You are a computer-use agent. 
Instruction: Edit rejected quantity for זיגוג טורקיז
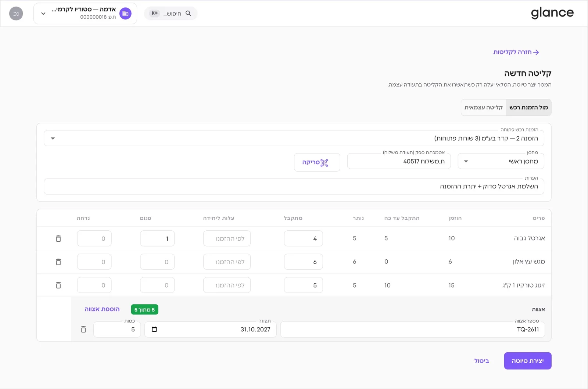click(x=94, y=285)
